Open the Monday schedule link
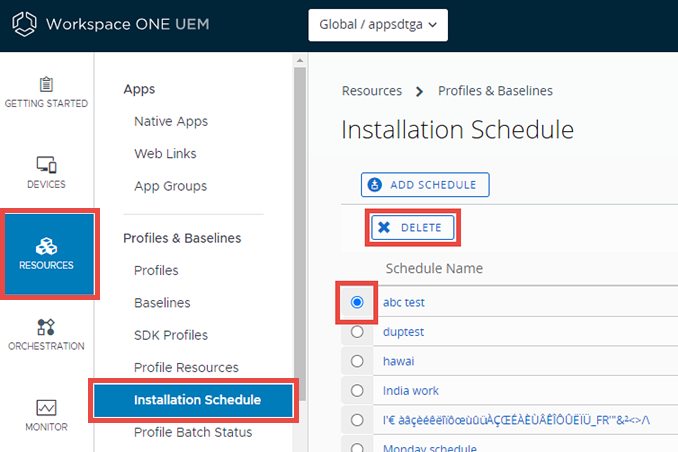Image resolution: width=678 pixels, height=452 pixels. pyautogui.click(x=430, y=448)
